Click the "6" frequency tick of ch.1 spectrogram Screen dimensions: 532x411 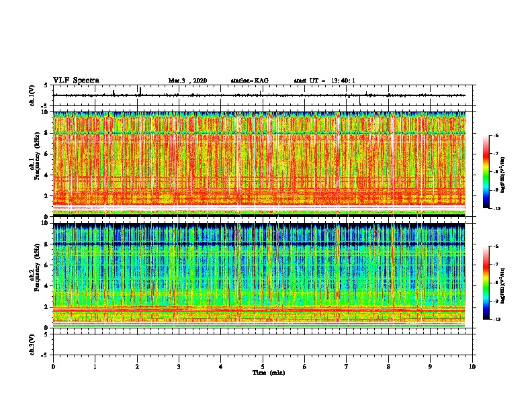tap(46, 154)
